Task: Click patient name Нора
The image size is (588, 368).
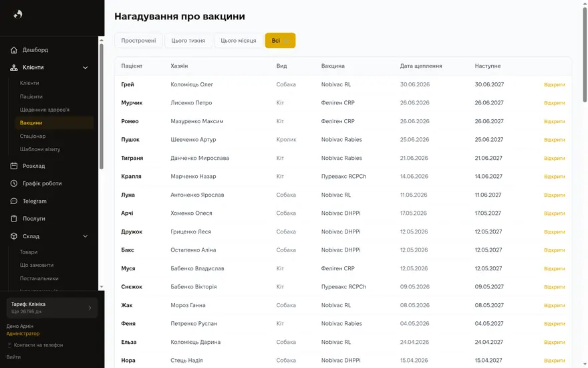Action: [128, 361]
